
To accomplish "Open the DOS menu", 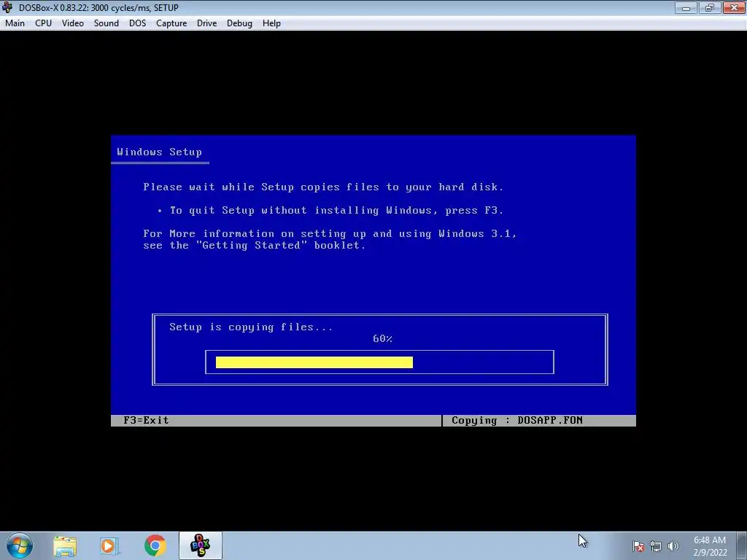I will tap(138, 23).
